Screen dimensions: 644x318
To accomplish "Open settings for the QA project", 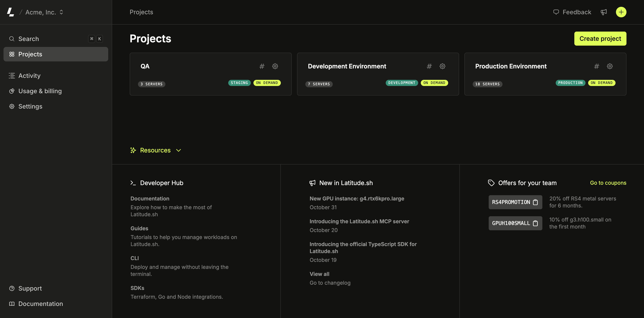I will [x=275, y=66].
